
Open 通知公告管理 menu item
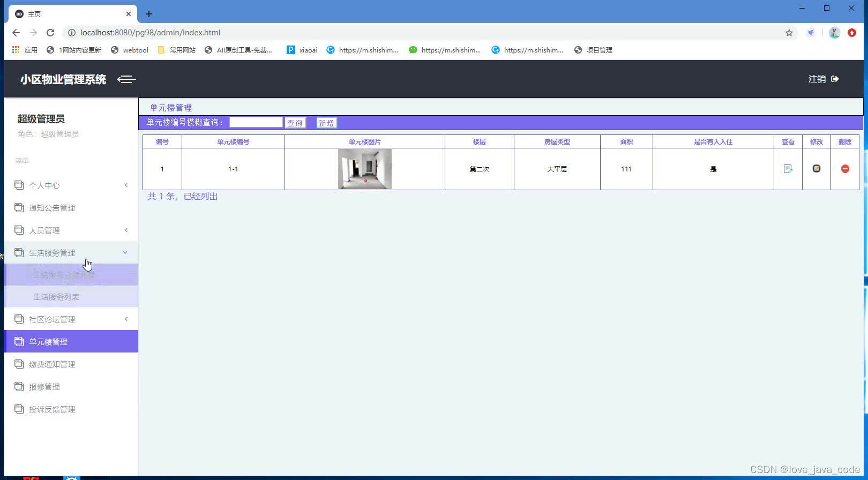[x=71, y=208]
